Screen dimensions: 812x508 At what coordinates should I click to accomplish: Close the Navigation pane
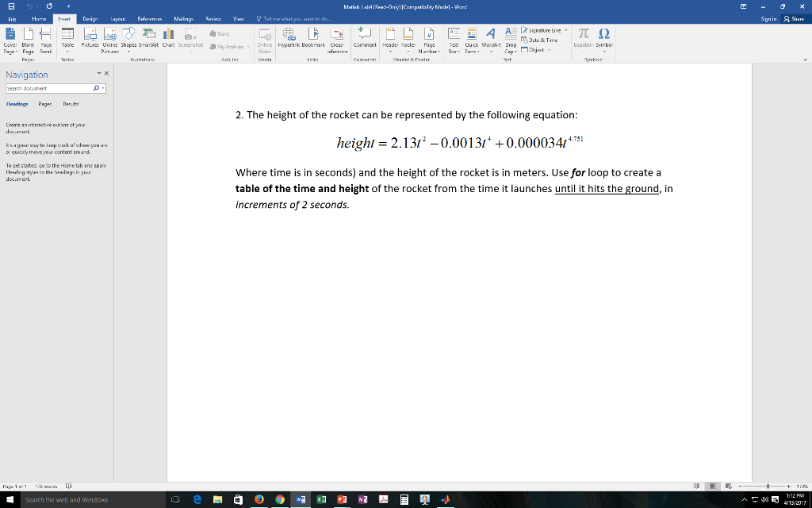click(107, 74)
